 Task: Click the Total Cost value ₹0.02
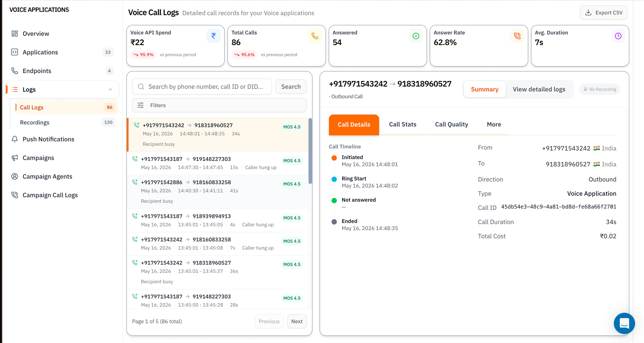coord(608,236)
